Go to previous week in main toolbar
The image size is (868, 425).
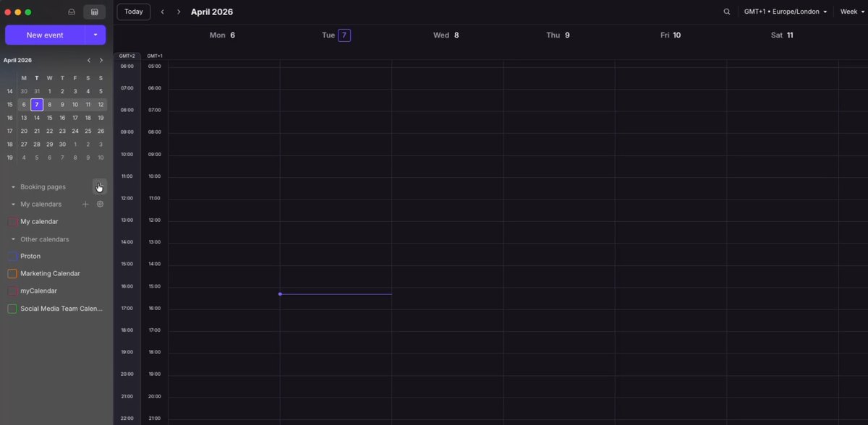[x=163, y=12]
